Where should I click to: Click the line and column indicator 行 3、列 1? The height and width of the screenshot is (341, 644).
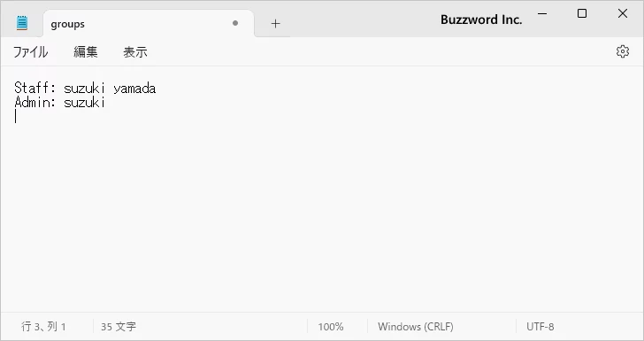tap(43, 327)
